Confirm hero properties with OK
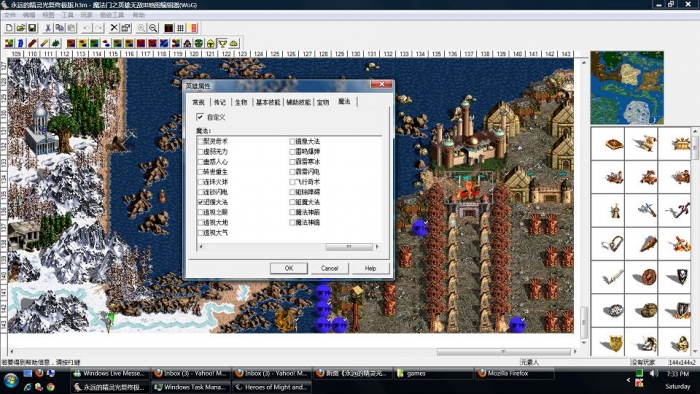This screenshot has width=700, height=394. click(x=289, y=268)
